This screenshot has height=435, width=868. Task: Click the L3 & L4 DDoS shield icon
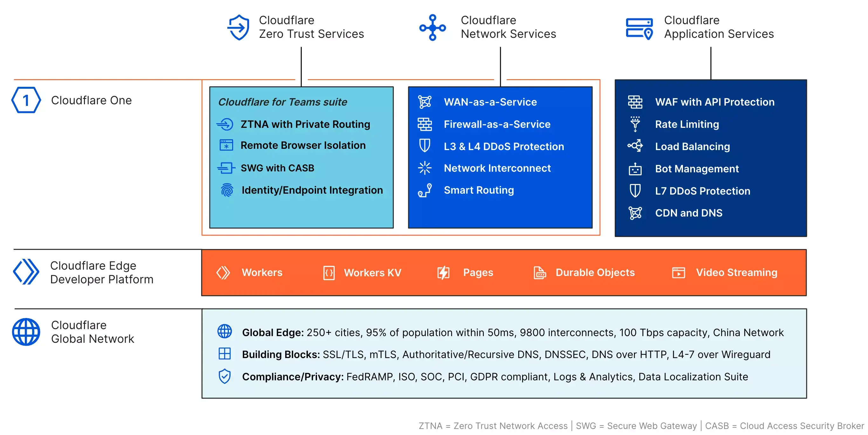click(424, 146)
